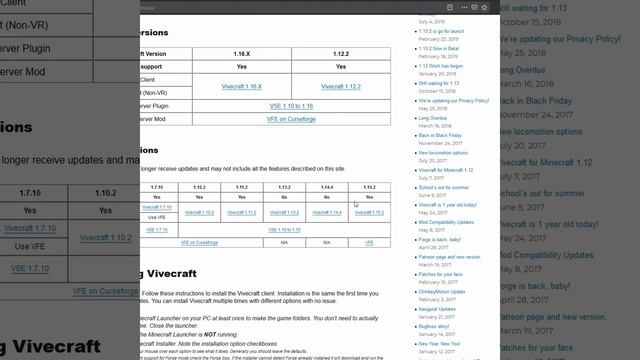Open 'Mod Compatibility Updates' sidebar post
The width and height of the screenshot is (640, 360).
(x=447, y=222)
